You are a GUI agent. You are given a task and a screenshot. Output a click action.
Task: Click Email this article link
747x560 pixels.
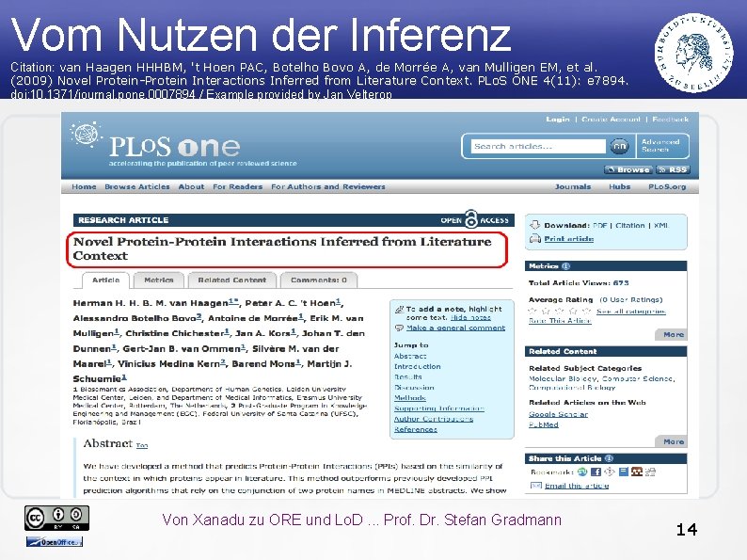[577, 486]
